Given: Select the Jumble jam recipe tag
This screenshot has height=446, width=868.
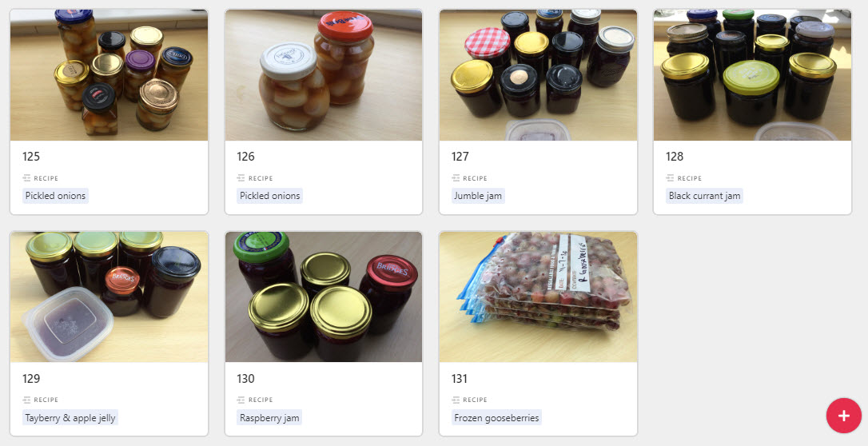Looking at the screenshot, I should click(478, 196).
